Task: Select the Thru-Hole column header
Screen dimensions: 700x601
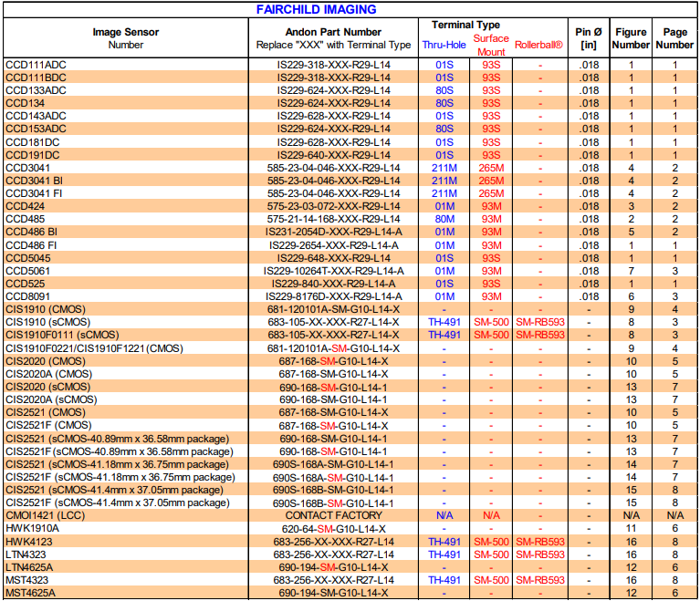Action: click(x=444, y=45)
